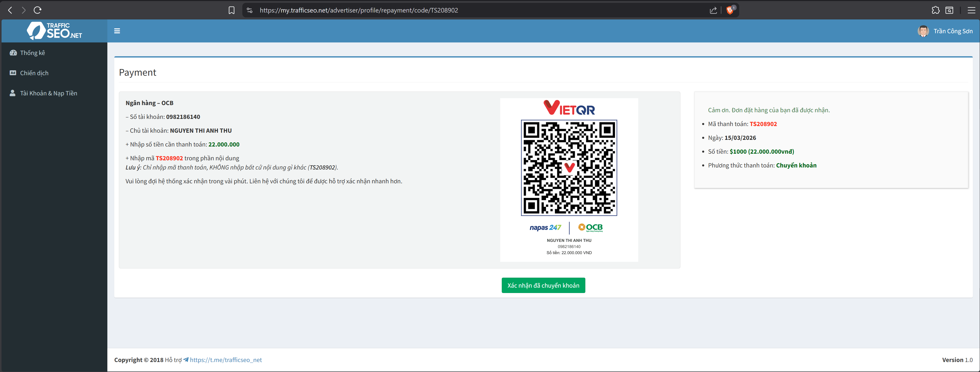This screenshot has height=372, width=980.
Task: Open the browser sidebar panel icon
Action: coord(950,10)
